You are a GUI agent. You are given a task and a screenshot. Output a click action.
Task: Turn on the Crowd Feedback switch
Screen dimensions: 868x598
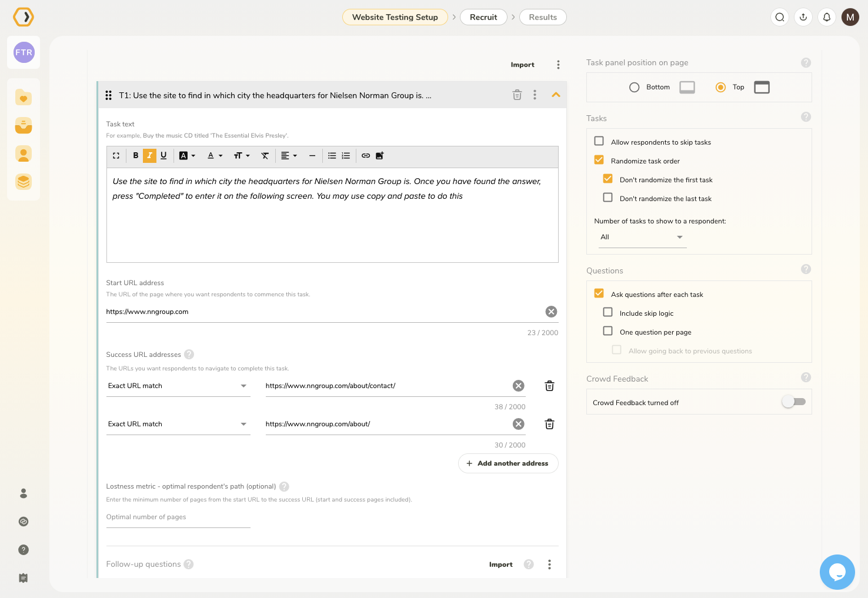794,402
